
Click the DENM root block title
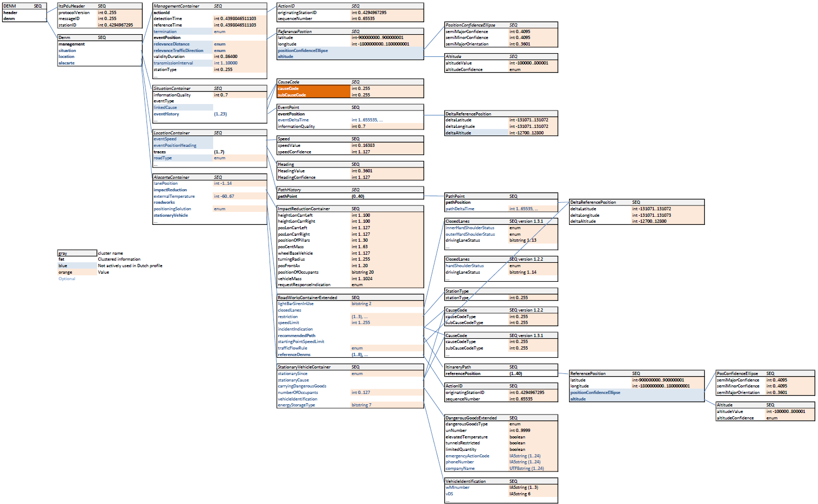point(10,6)
